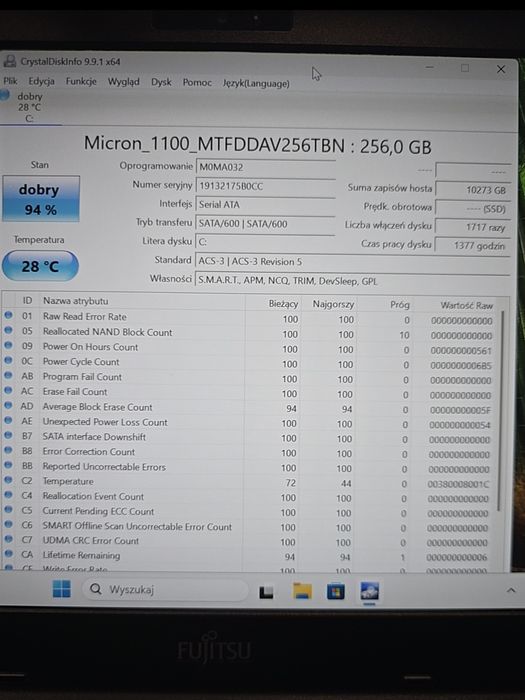This screenshot has height=700, width=525.
Task: Select the C: disk tab labeled dobry
Action: tap(28, 107)
